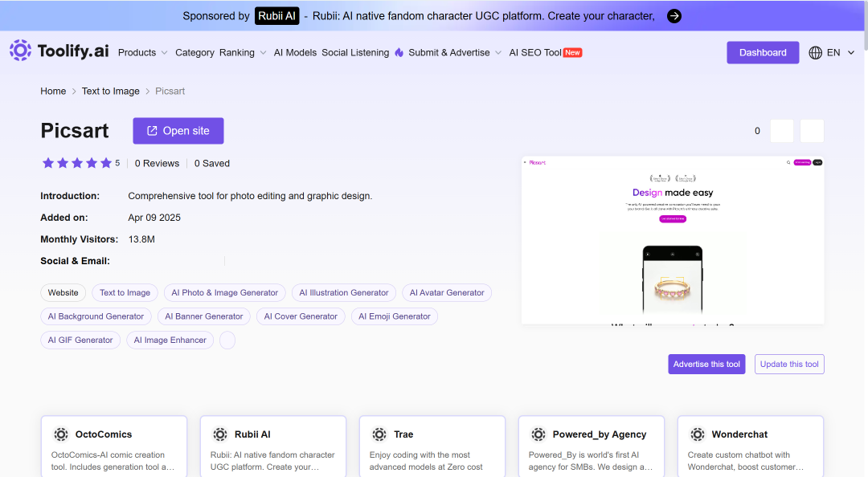Select AI Cover Generator tag
The width and height of the screenshot is (868, 477).
[x=301, y=316]
